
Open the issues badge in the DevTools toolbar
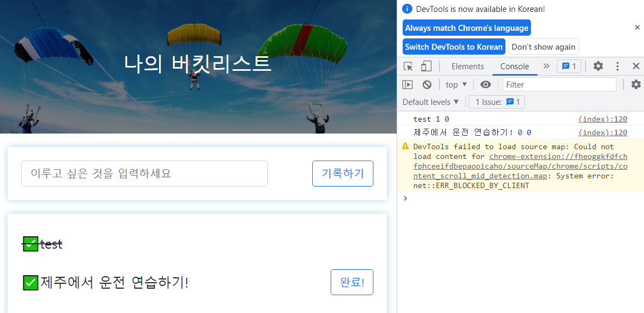569,66
